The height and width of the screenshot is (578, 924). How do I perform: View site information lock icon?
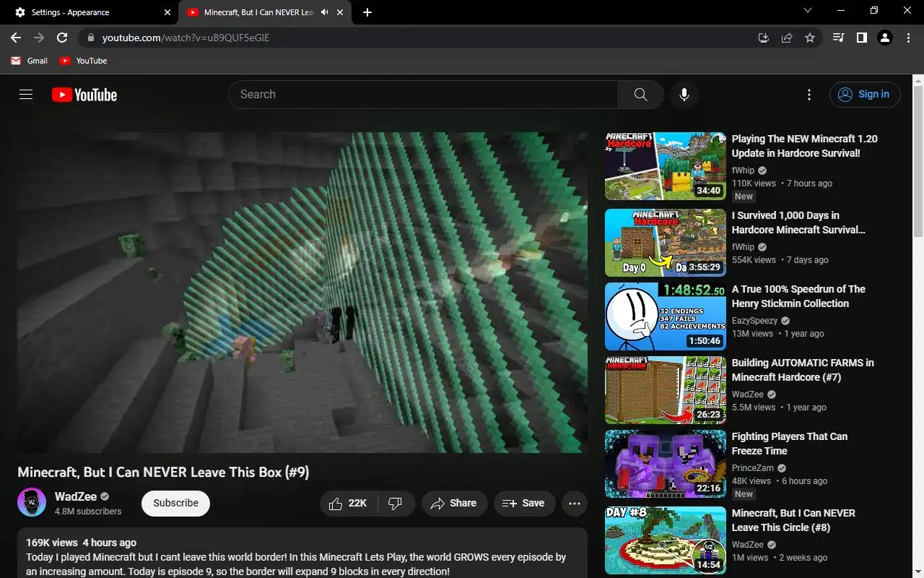(x=90, y=38)
